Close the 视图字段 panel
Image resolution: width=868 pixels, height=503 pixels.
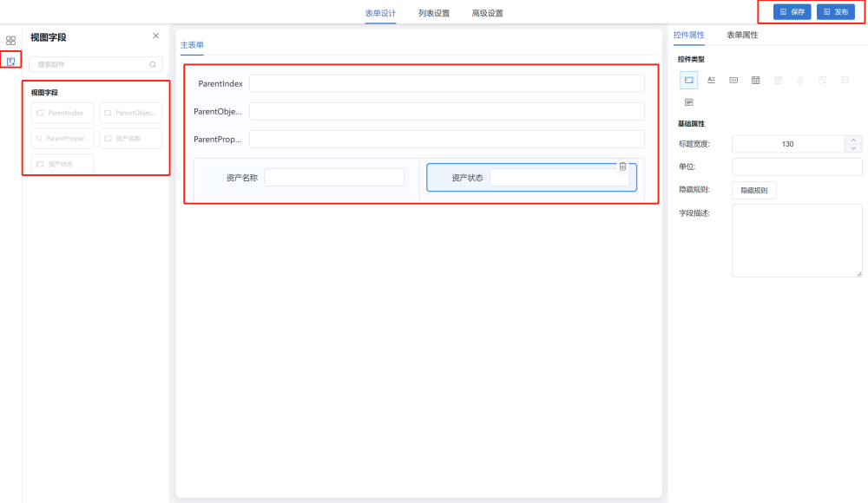click(155, 36)
